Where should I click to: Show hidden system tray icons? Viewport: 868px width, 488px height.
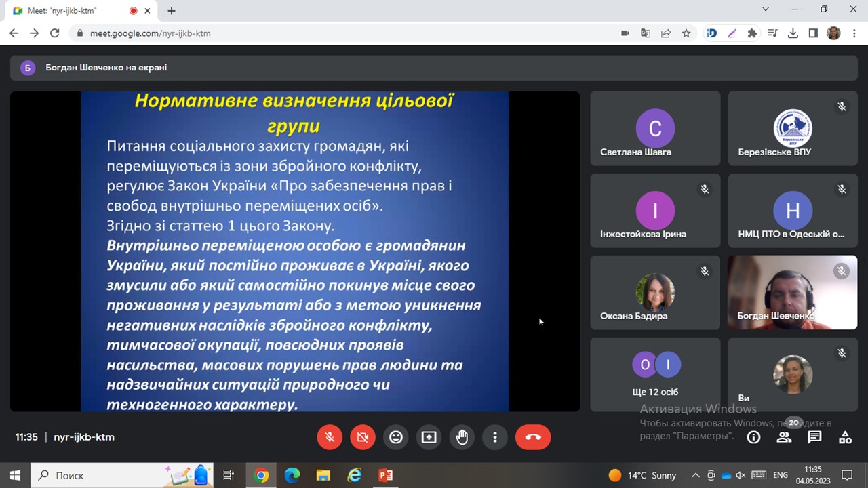click(695, 475)
